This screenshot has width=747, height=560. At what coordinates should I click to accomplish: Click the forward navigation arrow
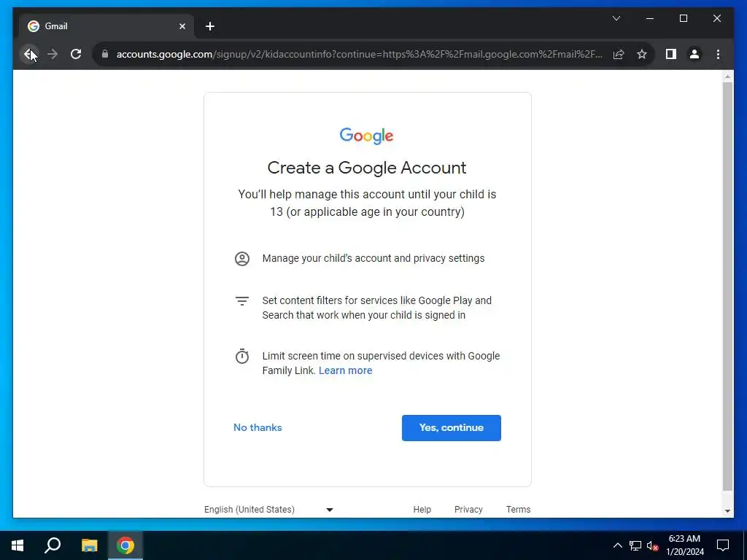[x=53, y=54]
